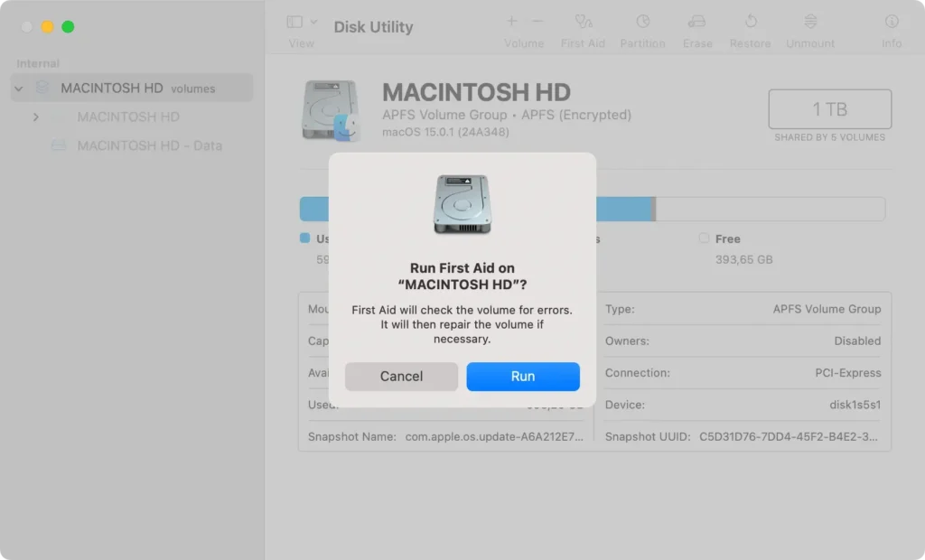Click the large MACINTOSH HD drive icon

click(331, 110)
